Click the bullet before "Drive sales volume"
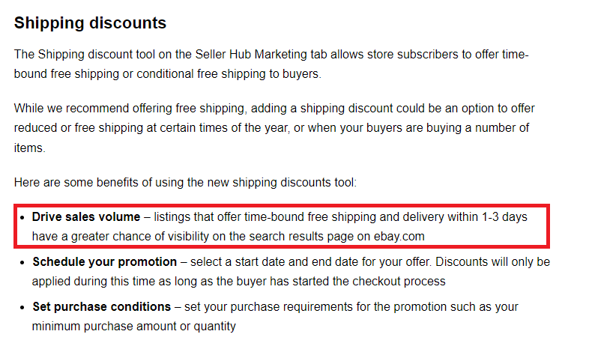The image size is (589, 364). [24, 217]
